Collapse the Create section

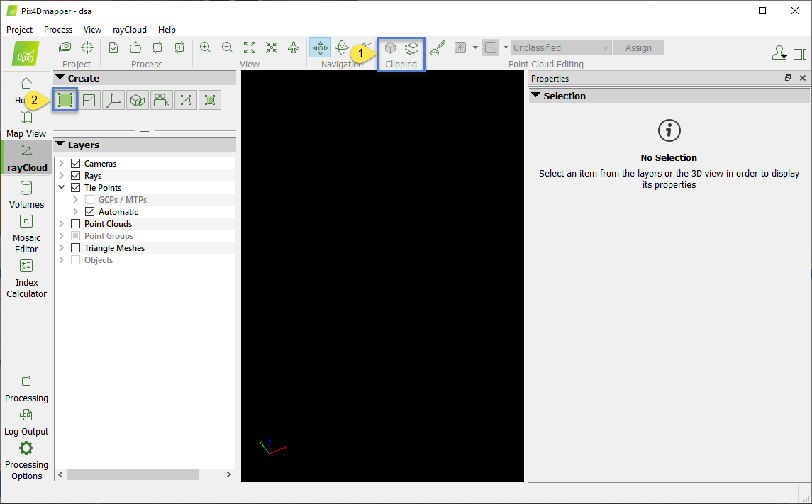pos(60,77)
